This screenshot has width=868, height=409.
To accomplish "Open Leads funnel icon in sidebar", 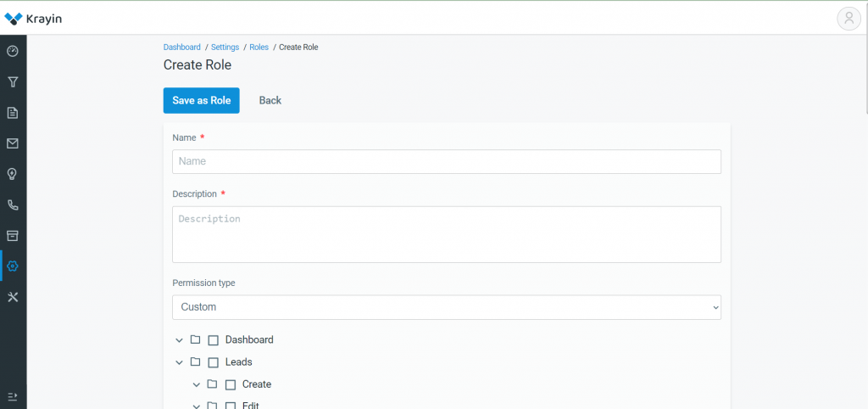I will pos(13,82).
